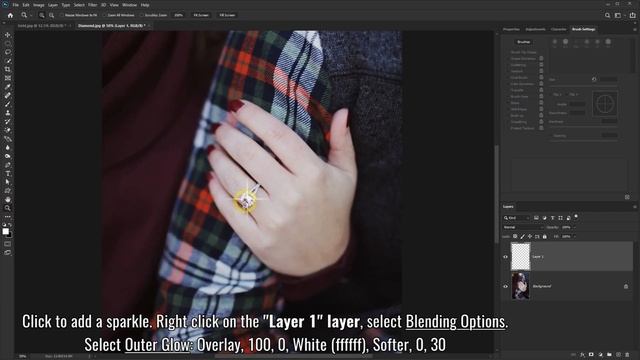The image size is (640, 360).
Task: Click the brush angle roundness preview circle
Action: click(605, 104)
